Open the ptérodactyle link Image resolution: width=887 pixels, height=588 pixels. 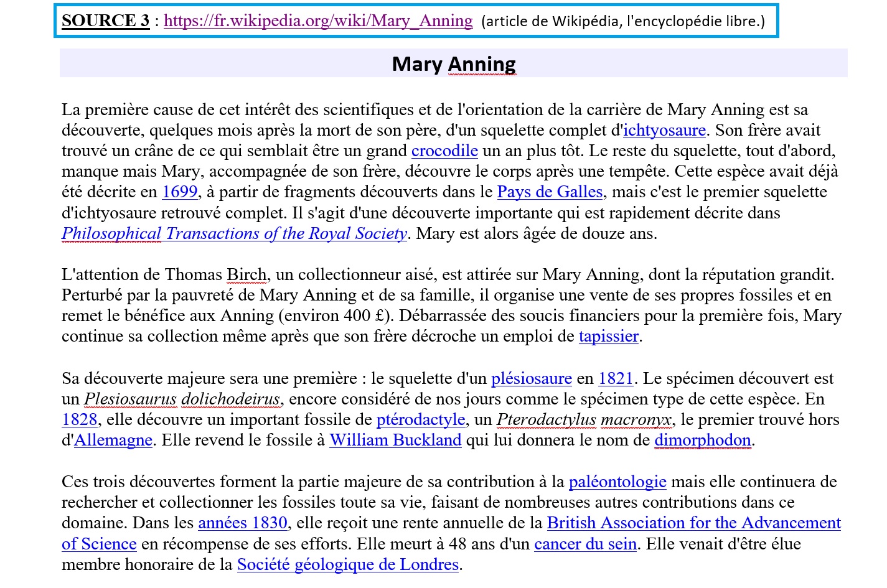(x=421, y=419)
